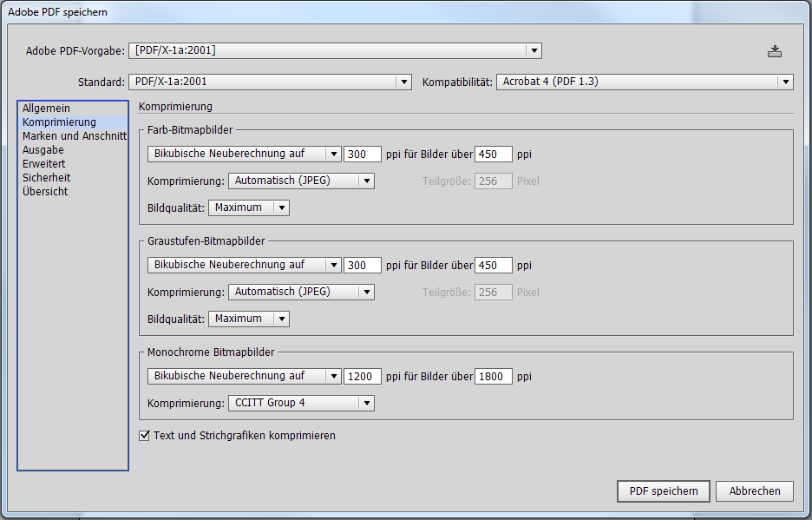
Task: Click Monochrome 1200 ppi resolution field
Action: 363,377
